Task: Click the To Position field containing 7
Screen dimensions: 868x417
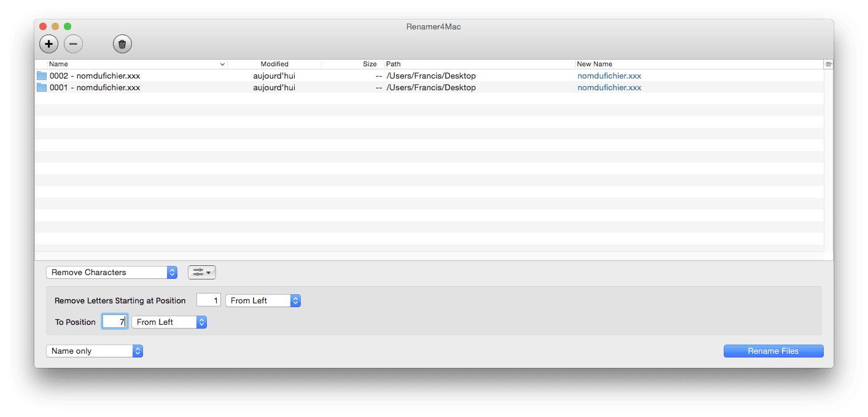Action: 115,322
